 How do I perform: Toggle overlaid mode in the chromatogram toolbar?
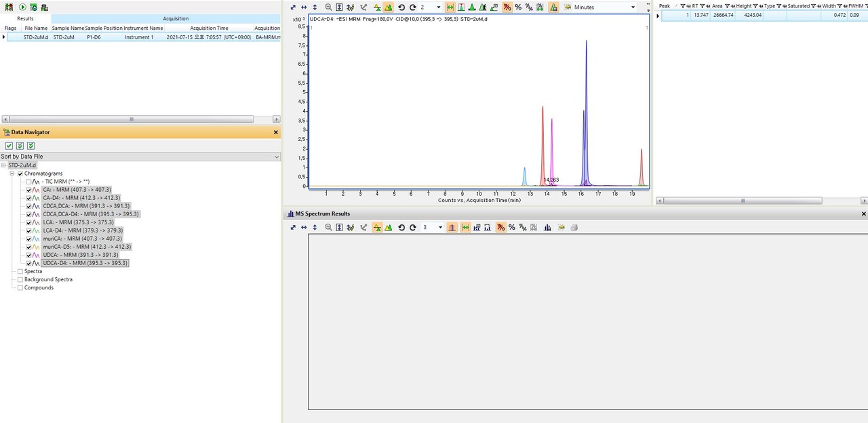[x=388, y=7]
